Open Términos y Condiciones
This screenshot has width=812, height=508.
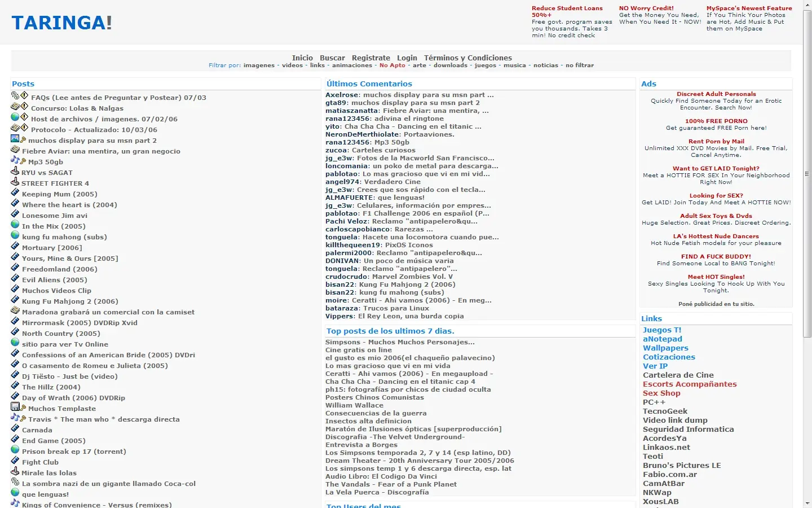coord(468,58)
